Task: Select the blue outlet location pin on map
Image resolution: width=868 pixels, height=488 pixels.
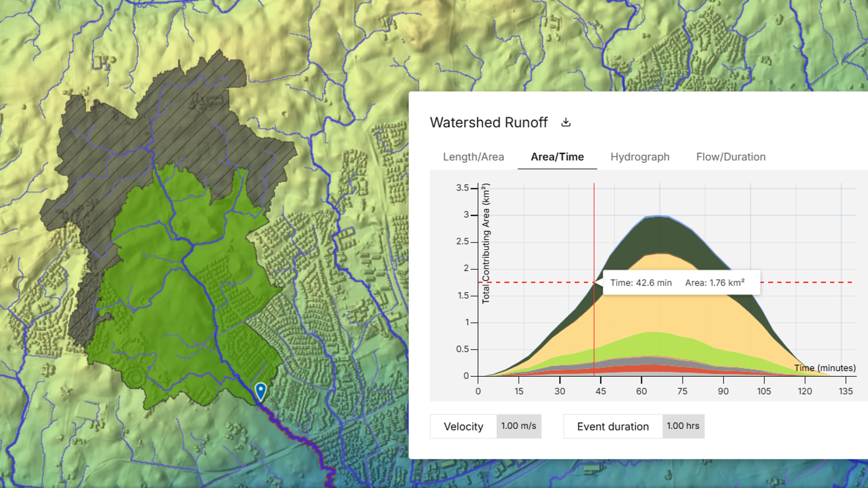Action: pyautogui.click(x=260, y=391)
